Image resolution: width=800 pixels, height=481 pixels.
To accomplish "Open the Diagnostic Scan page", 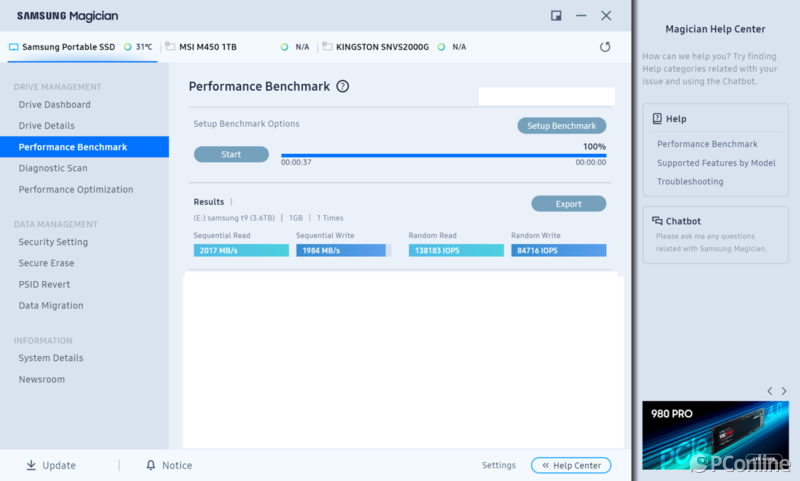I will tap(53, 168).
